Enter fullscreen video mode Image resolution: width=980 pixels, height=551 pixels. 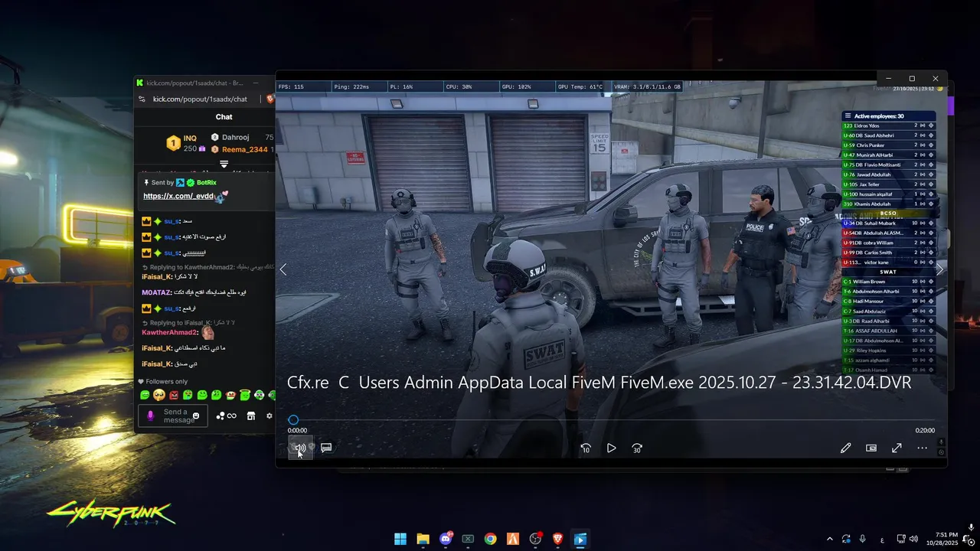pyautogui.click(x=897, y=448)
